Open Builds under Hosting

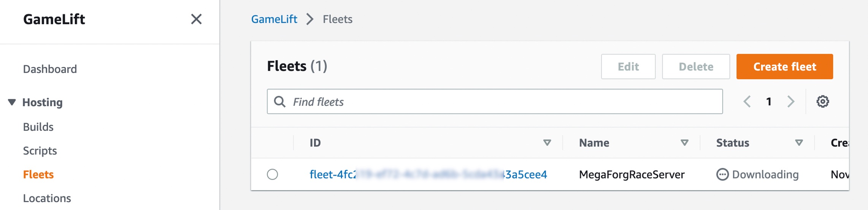point(38,127)
